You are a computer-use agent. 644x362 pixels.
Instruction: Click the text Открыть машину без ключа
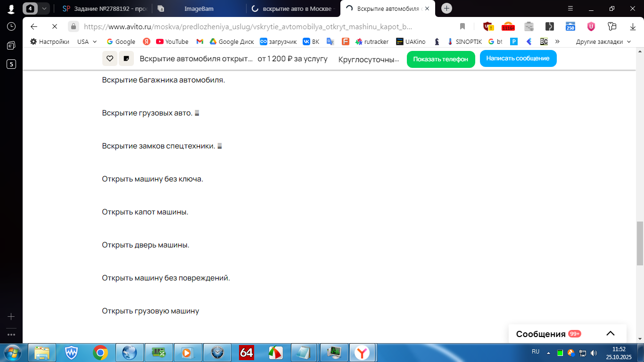[152, 179]
